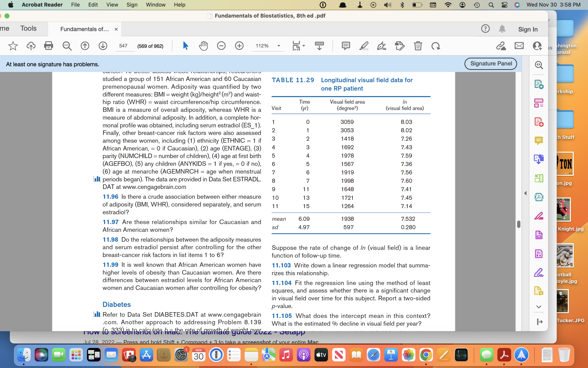Open the Export PDF tool
This screenshot has height=368, width=588.
[x=539, y=84]
